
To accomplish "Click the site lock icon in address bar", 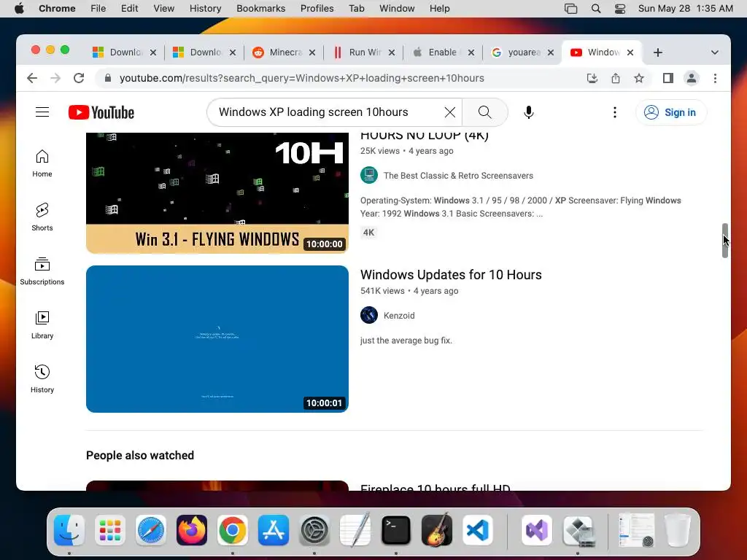I will [x=108, y=78].
